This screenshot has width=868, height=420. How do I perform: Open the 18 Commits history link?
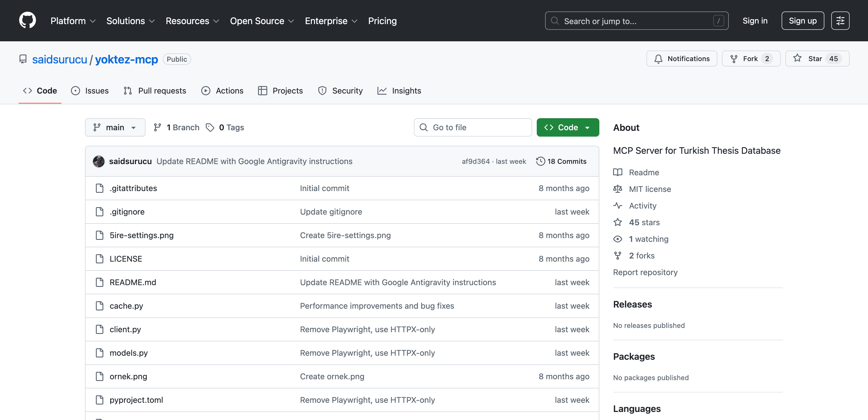point(561,161)
